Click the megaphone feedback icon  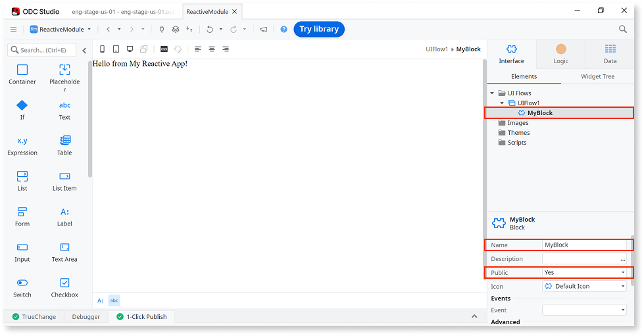click(263, 29)
